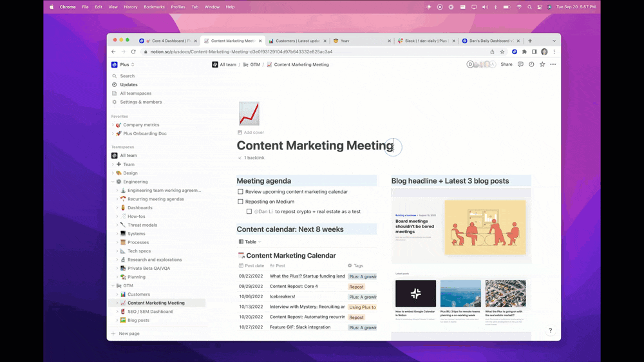Expand Plus Onboarding Doc arrow
Screen dimensions: 644x362
click(113, 133)
